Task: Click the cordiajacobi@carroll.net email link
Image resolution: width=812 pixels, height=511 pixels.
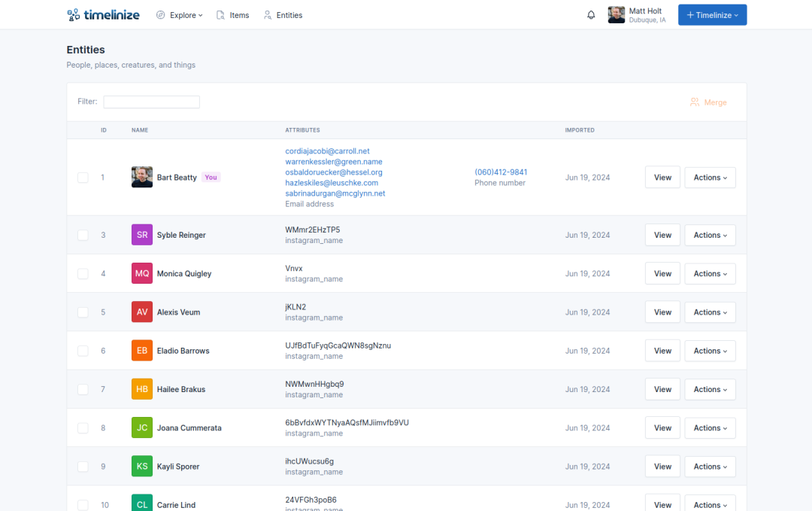Action: [x=327, y=151]
